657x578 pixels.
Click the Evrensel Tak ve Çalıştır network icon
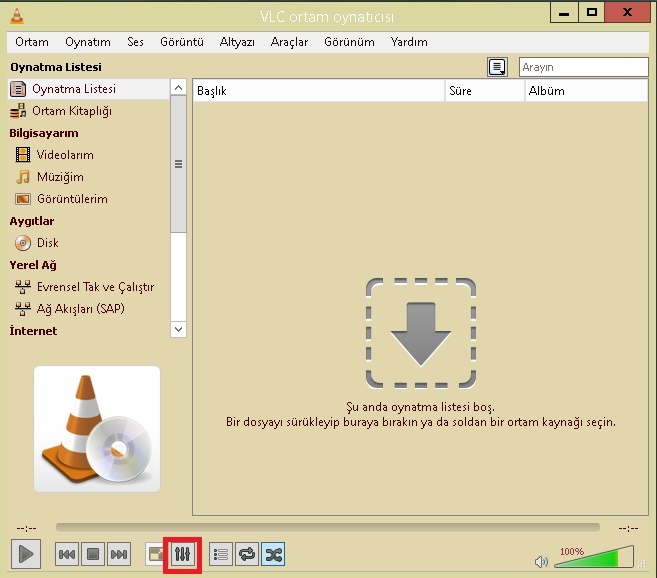[x=23, y=287]
